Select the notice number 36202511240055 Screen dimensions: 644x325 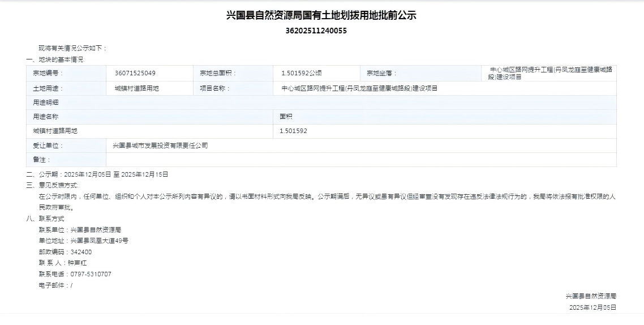pyautogui.click(x=316, y=31)
